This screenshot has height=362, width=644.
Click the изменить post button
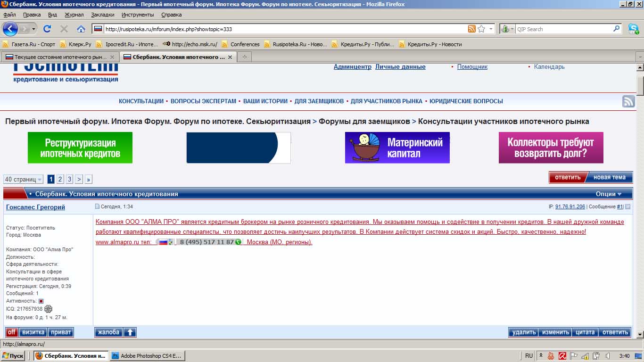coord(555,332)
